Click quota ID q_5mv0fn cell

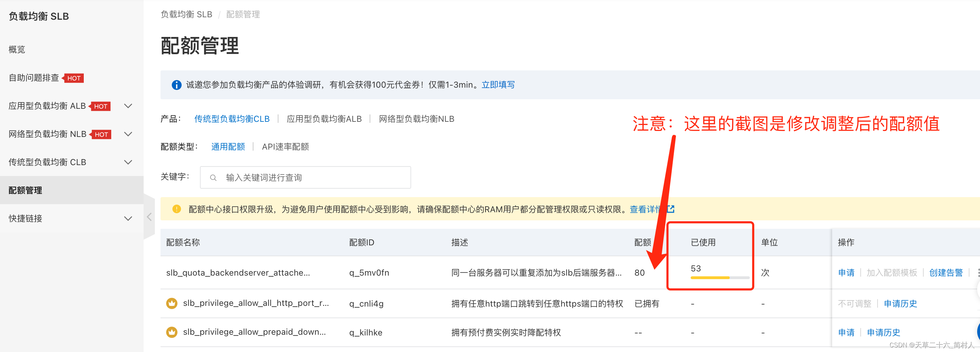point(369,272)
